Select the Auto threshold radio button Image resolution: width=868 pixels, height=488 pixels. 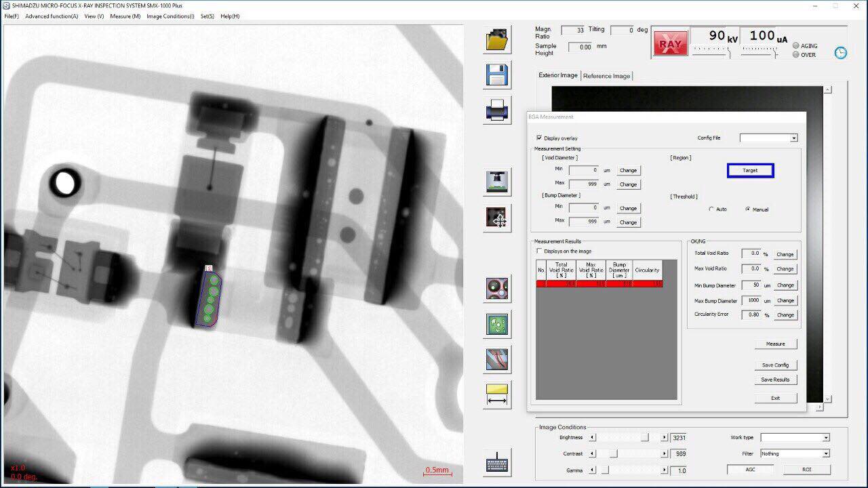click(711, 209)
